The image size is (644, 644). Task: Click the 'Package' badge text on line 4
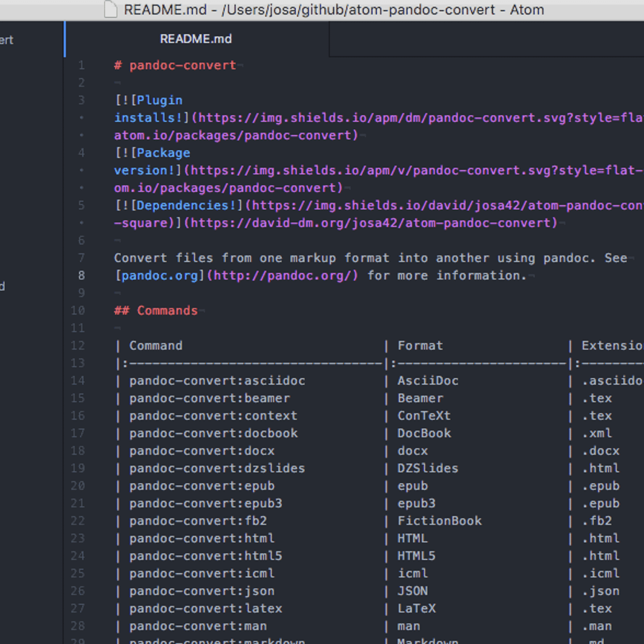coord(163,153)
